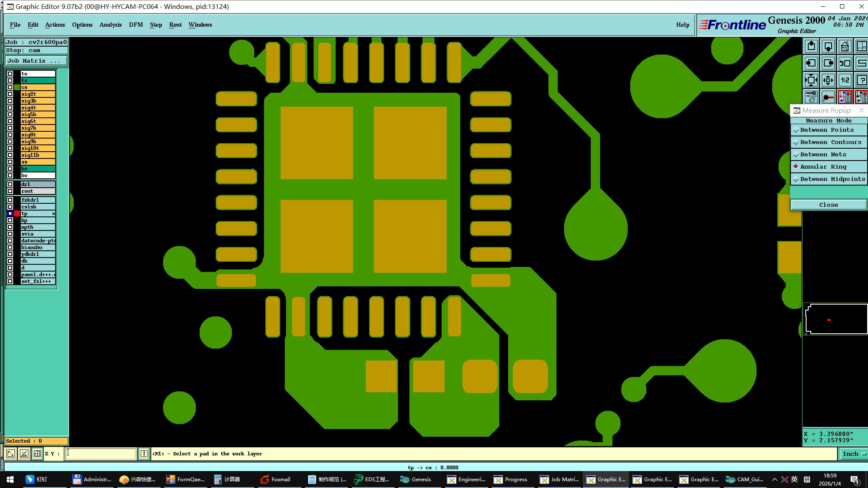Click the zoom-in converging arrows icon
Image resolution: width=868 pixels, height=488 pixels.
(x=811, y=80)
